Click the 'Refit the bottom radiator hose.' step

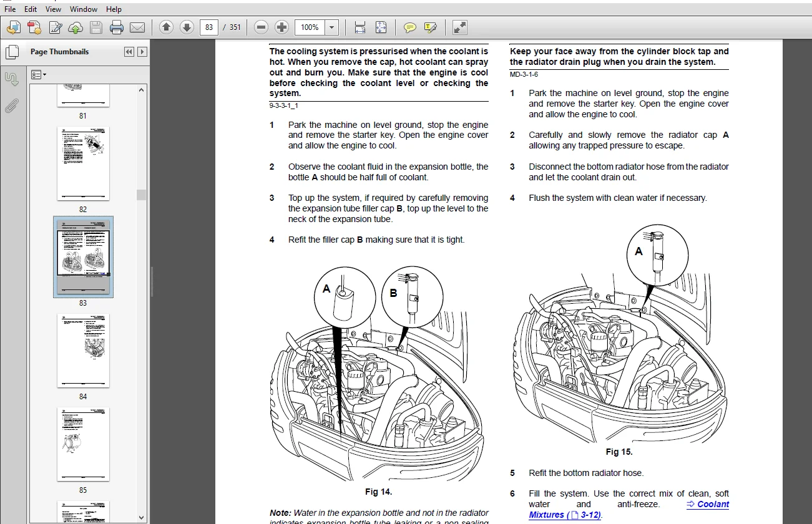click(x=586, y=473)
